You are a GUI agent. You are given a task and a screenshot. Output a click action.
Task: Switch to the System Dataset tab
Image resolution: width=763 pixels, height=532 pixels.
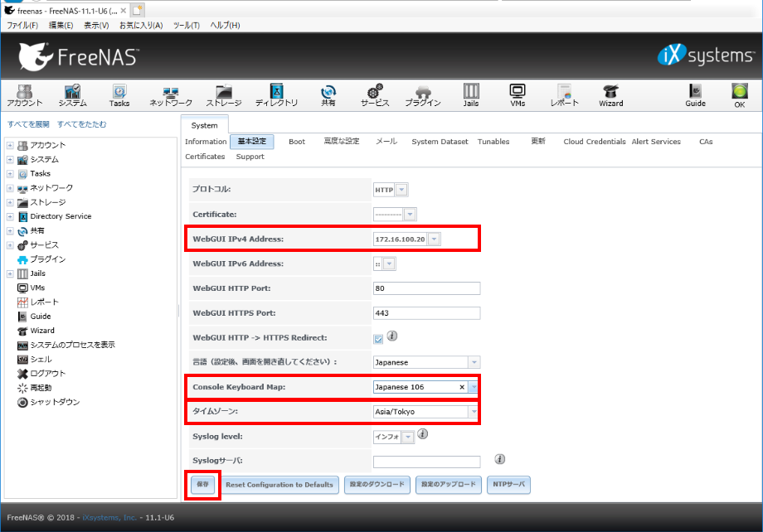[440, 142]
